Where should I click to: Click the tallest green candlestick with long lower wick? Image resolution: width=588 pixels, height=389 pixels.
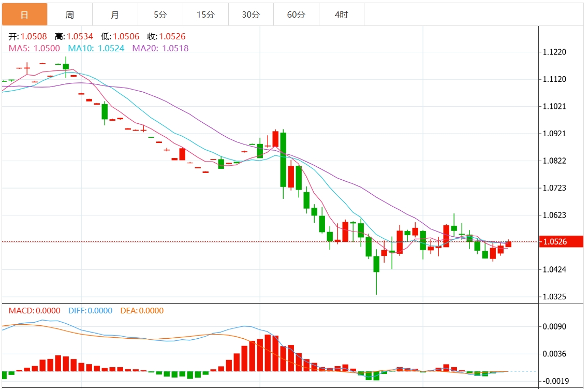click(x=376, y=264)
